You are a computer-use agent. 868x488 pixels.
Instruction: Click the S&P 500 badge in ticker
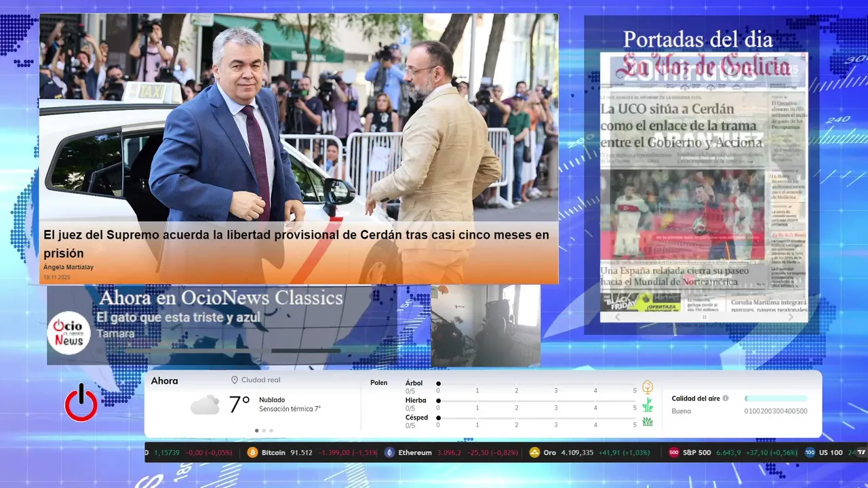[x=674, y=453]
